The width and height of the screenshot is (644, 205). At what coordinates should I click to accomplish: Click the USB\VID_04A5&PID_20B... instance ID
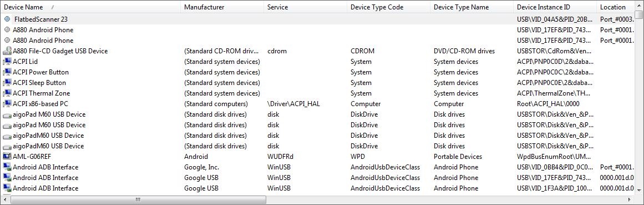555,19
